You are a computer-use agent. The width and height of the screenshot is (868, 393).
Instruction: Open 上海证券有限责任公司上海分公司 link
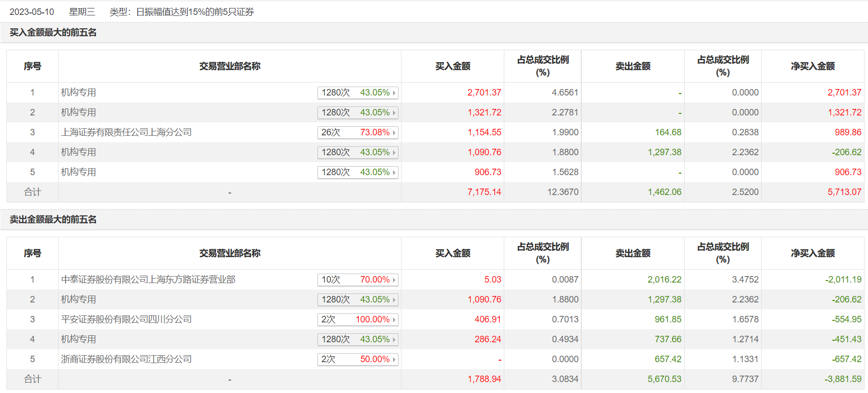[126, 132]
